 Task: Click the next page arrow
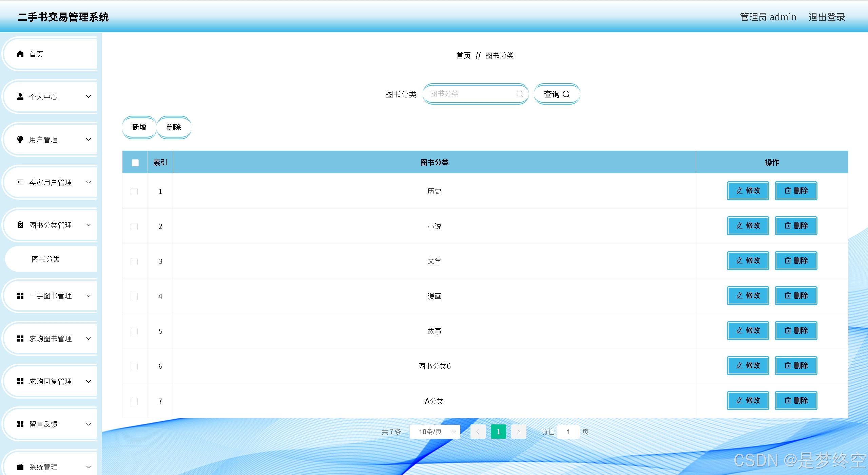(x=519, y=432)
